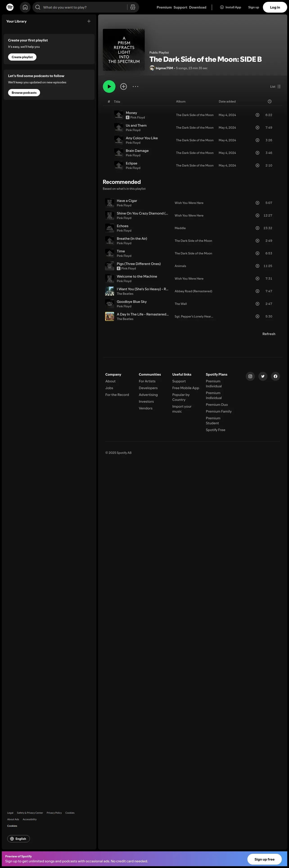Open footer Spotify Free link

216,430
